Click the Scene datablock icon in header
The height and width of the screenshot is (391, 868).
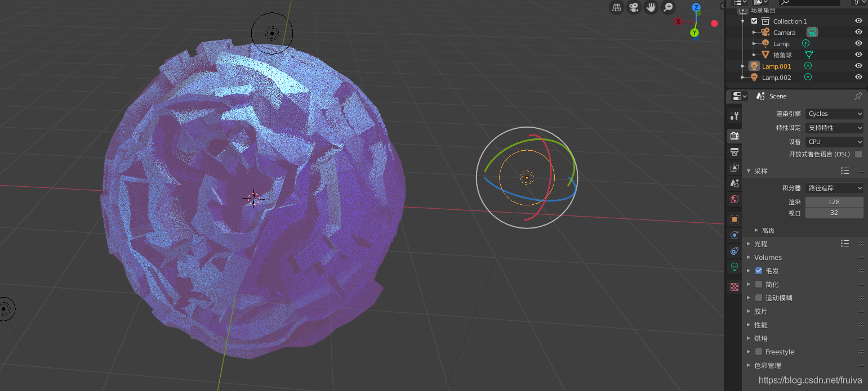(x=760, y=96)
